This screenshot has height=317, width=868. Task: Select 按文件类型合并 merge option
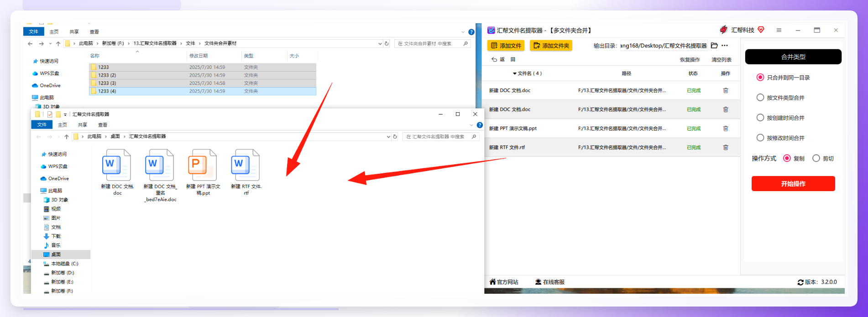760,98
